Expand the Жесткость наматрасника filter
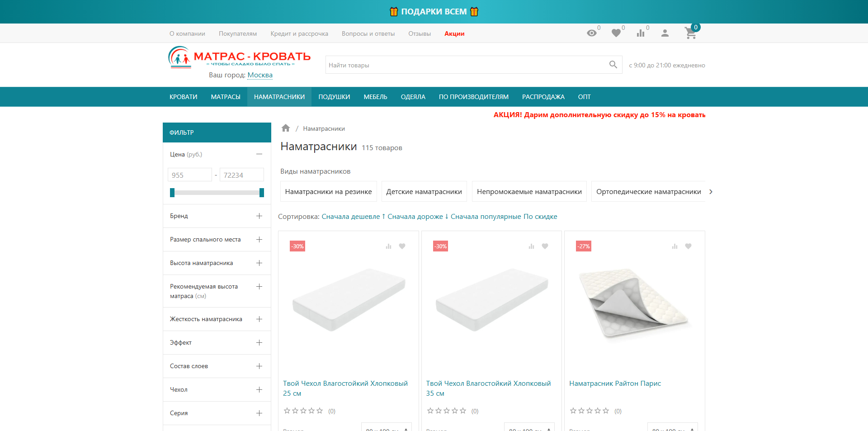Viewport: 868px width, 431px height. point(259,319)
